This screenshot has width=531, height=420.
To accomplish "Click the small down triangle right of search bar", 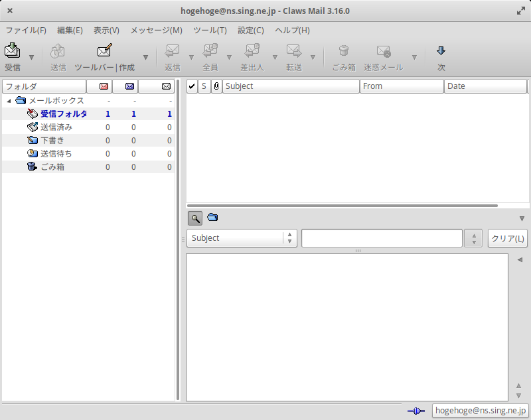I will pos(522,219).
